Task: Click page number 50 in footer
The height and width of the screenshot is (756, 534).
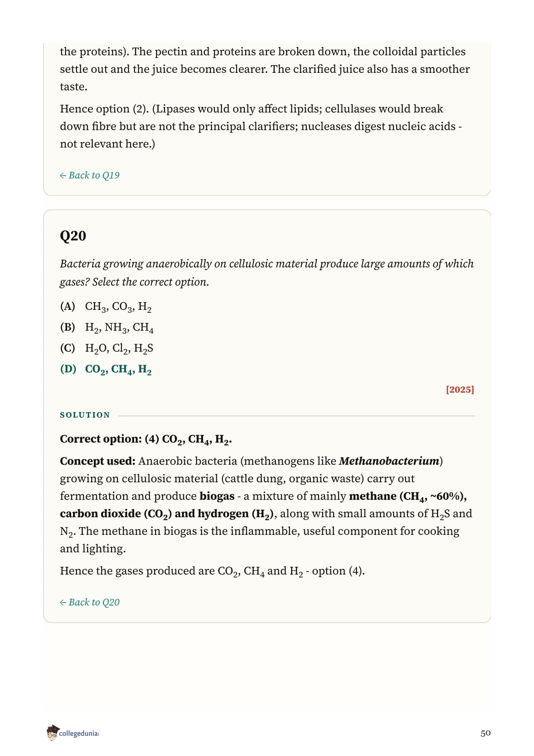Action: [x=485, y=733]
